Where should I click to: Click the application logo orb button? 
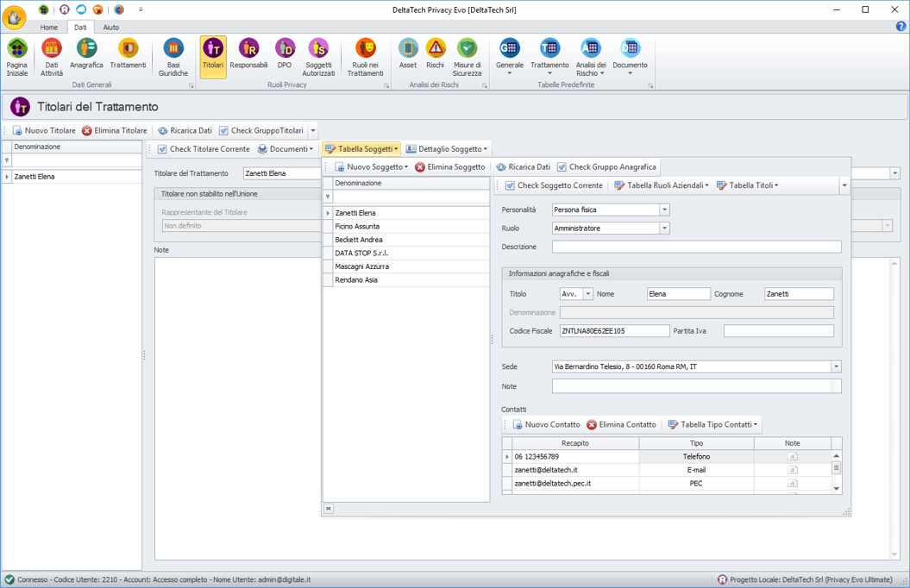point(14,17)
